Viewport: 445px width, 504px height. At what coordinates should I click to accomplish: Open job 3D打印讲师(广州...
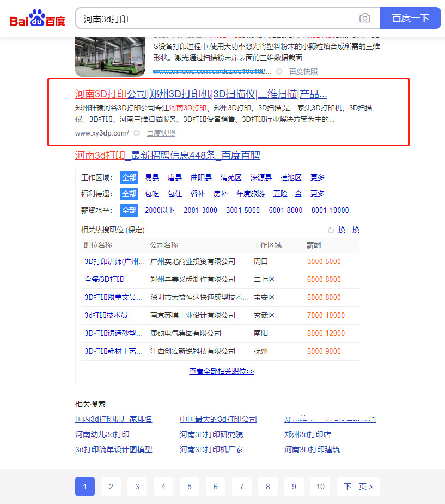(x=114, y=261)
